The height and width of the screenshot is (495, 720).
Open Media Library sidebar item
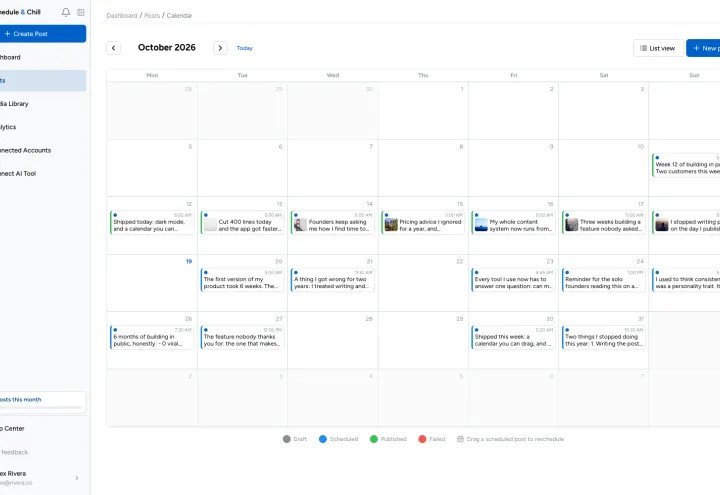point(42,104)
